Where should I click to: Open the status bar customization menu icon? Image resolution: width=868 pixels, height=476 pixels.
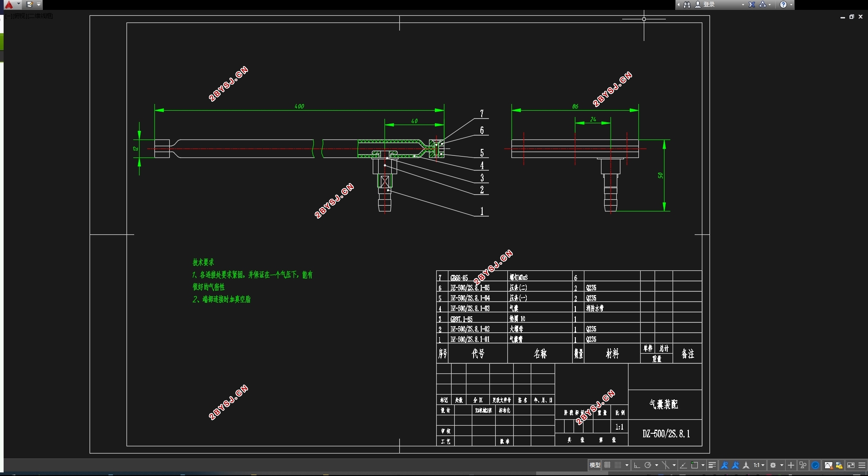point(862,465)
